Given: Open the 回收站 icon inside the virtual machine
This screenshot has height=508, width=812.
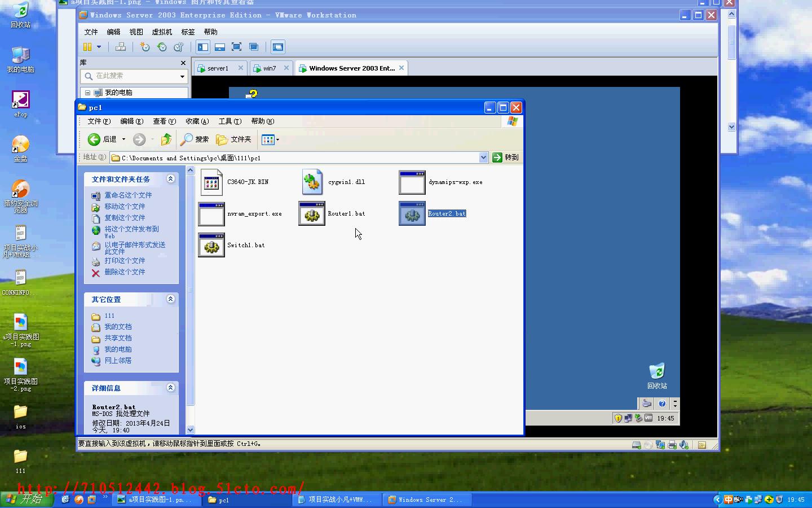Looking at the screenshot, I should pos(657,376).
